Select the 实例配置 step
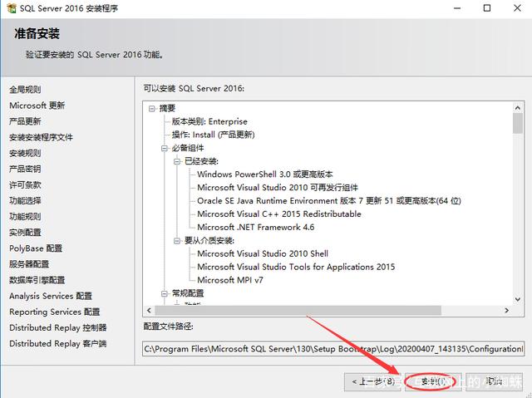The image size is (532, 398). [x=25, y=233]
